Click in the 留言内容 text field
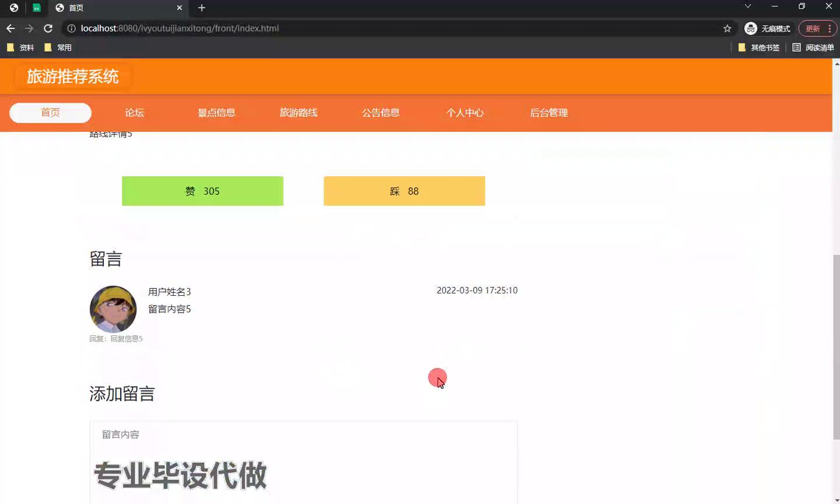Screen dimensions: 840x504 [x=303, y=461]
